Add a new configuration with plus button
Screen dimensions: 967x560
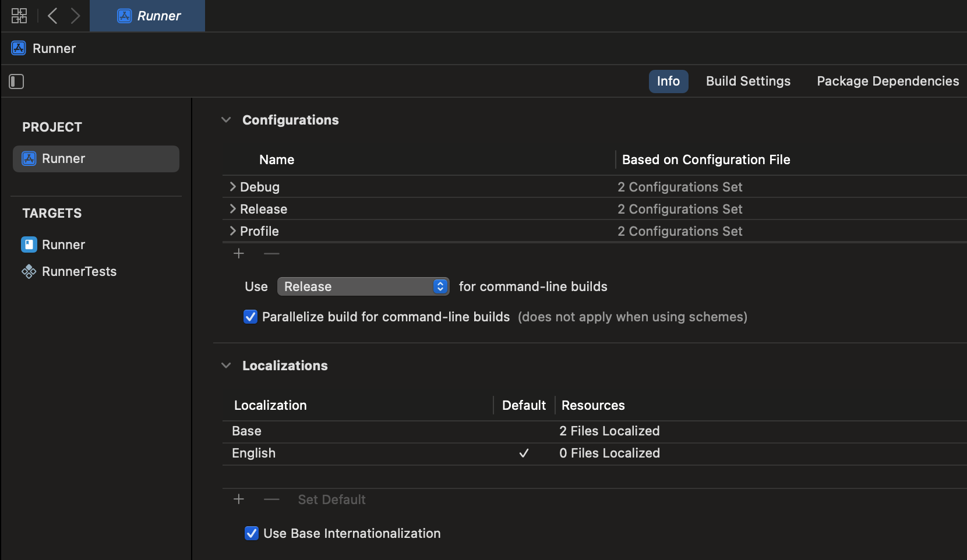click(x=239, y=254)
